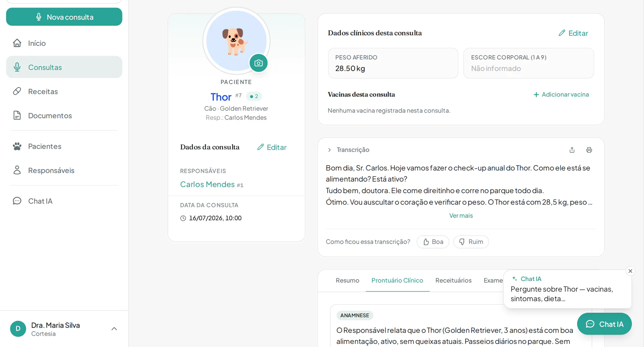This screenshot has height=347, width=644.
Task: Edit Dados da consulta section
Action: click(272, 147)
